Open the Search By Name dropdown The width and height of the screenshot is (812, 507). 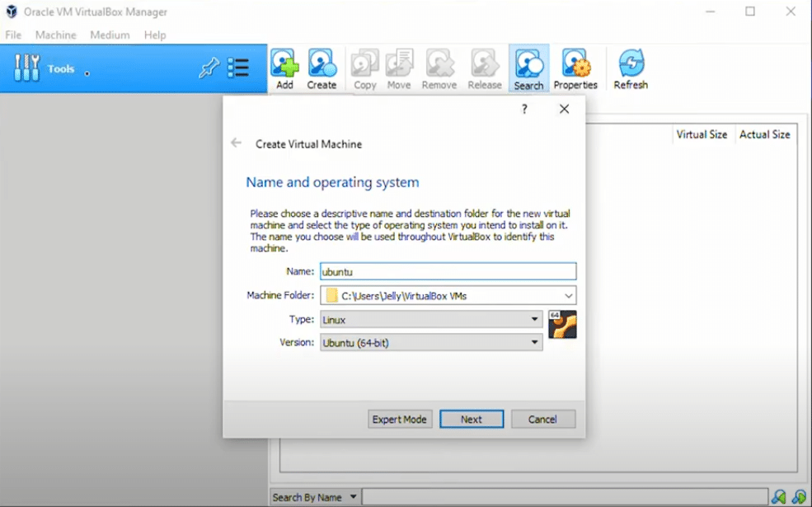pos(315,497)
